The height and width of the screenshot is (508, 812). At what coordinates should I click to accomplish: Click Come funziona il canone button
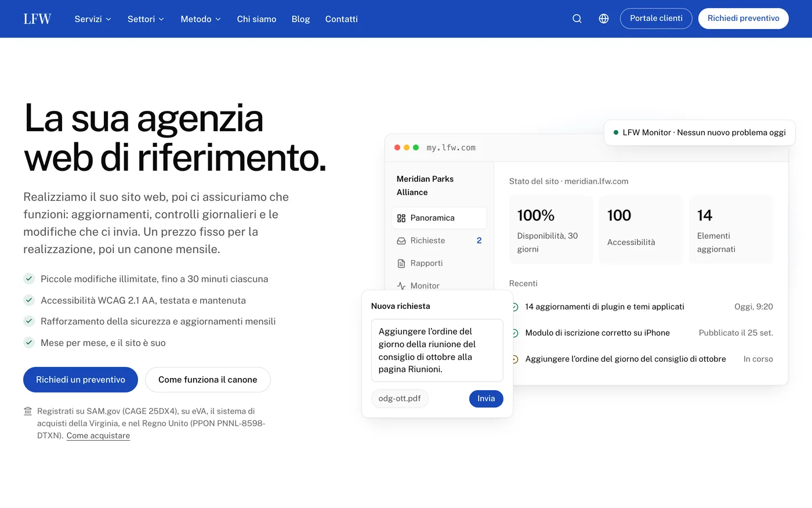tap(208, 380)
